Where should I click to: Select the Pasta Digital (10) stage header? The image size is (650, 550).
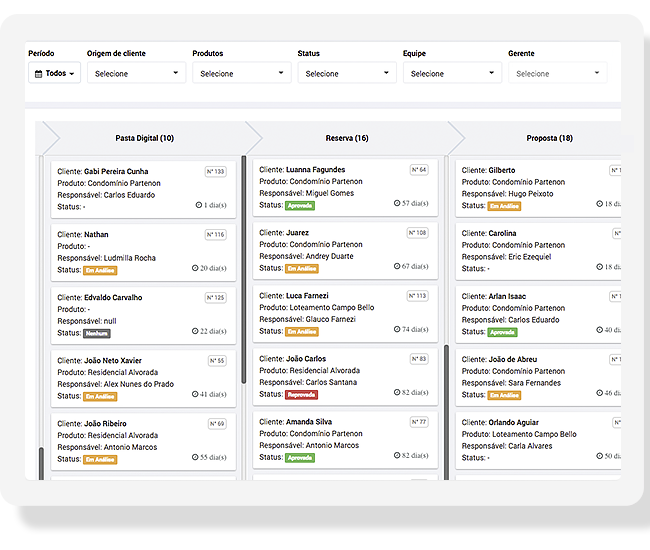pos(144,138)
